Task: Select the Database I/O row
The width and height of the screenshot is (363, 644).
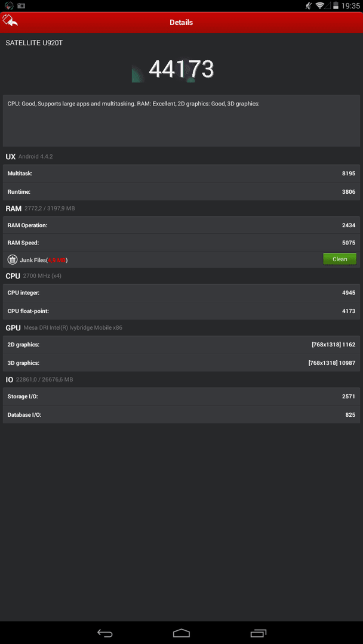Action: 181,415
